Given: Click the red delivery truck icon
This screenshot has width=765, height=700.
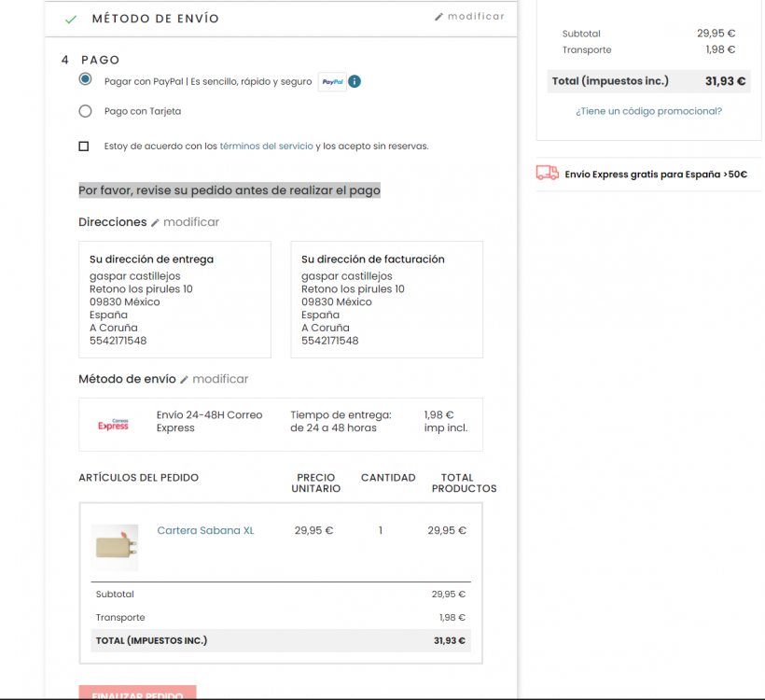Looking at the screenshot, I should tap(548, 173).
